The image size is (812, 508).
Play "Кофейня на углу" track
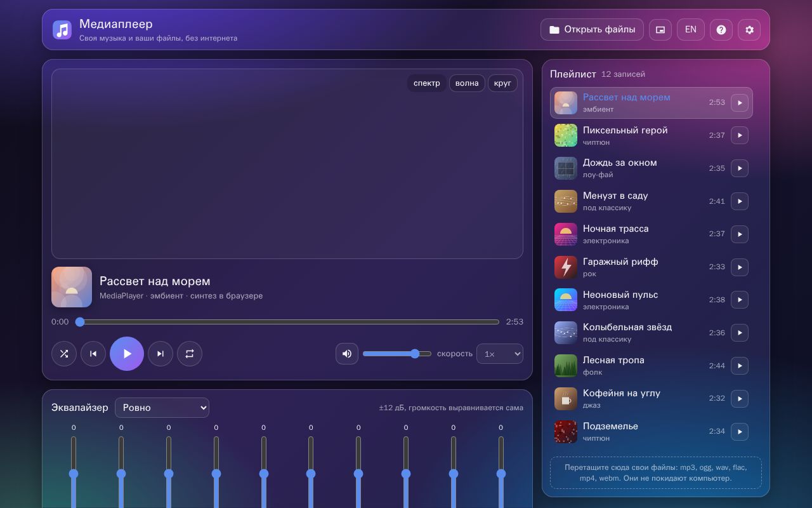pyautogui.click(x=740, y=399)
